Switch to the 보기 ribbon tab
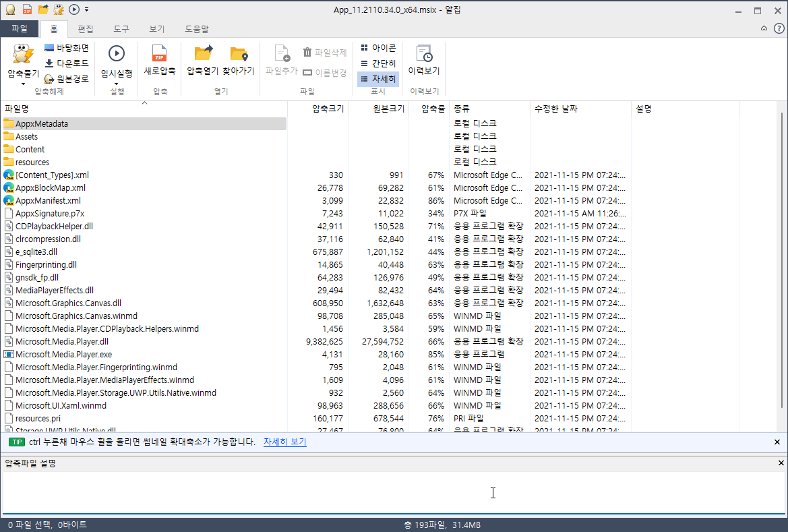This screenshot has width=788, height=532. [x=157, y=29]
